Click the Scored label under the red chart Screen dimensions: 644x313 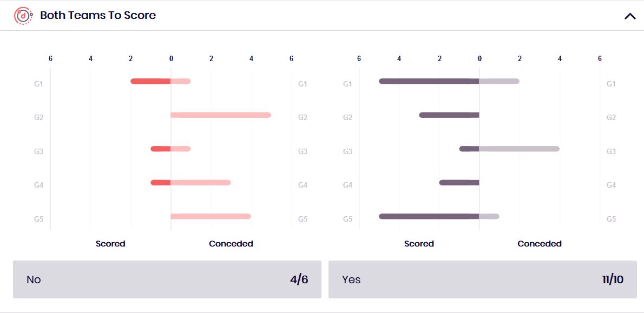pos(110,244)
